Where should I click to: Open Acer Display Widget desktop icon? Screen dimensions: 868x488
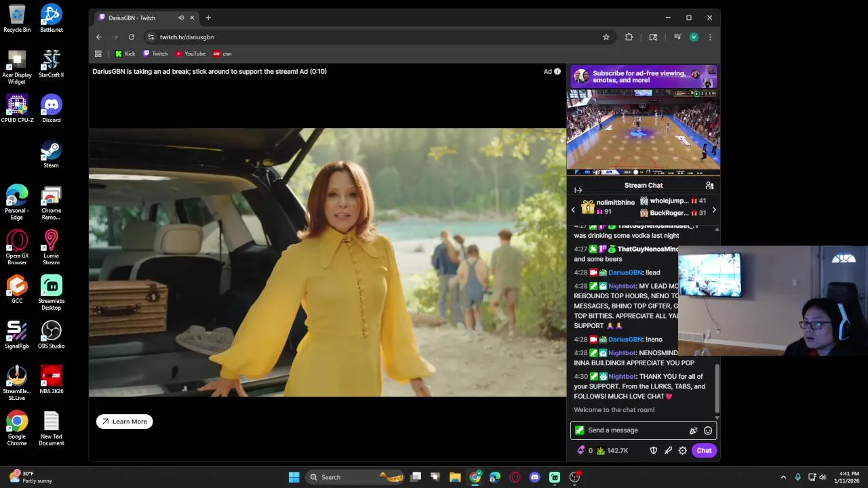click(x=17, y=67)
